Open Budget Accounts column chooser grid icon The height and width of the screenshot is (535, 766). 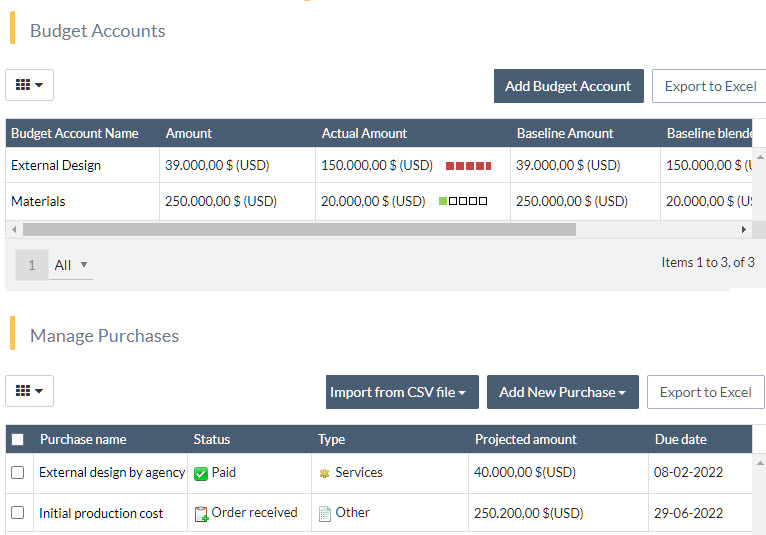pyautogui.click(x=29, y=86)
